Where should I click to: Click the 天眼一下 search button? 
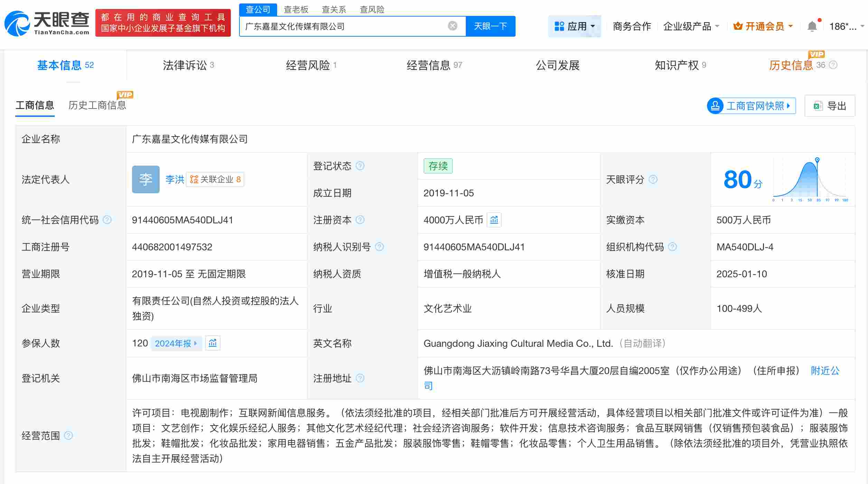(491, 26)
